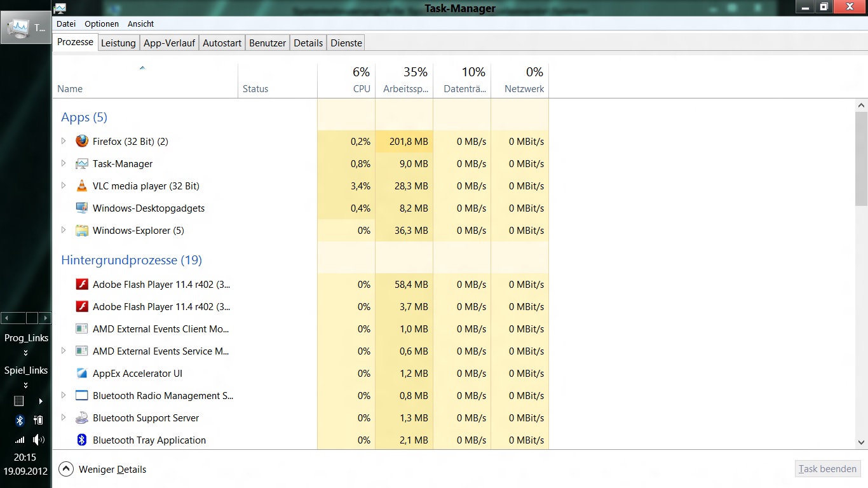Click the taskbar scroll right arrow
Viewport: 868px width, 488px height.
pos(45,318)
